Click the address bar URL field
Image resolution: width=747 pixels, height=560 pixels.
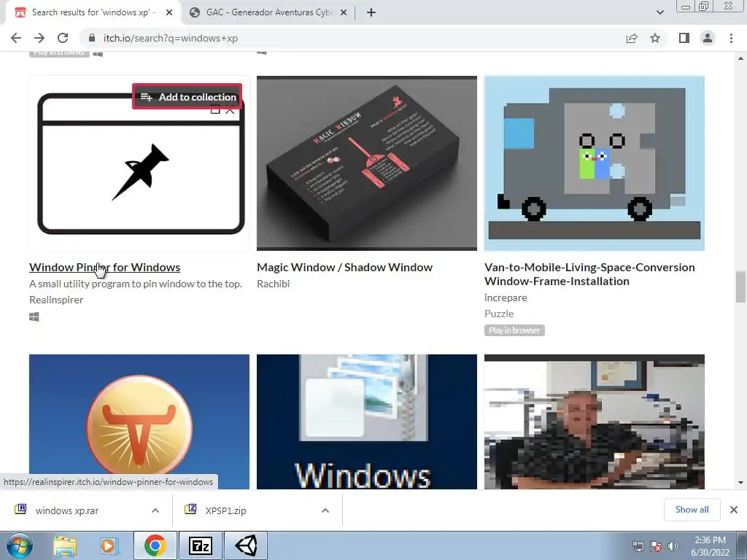coord(352,38)
